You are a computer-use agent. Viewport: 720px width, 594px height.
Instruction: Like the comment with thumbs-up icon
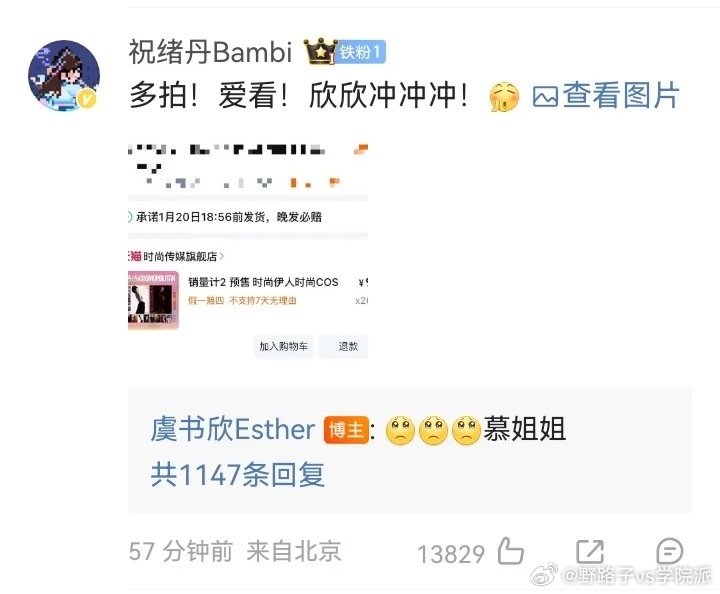(x=511, y=551)
